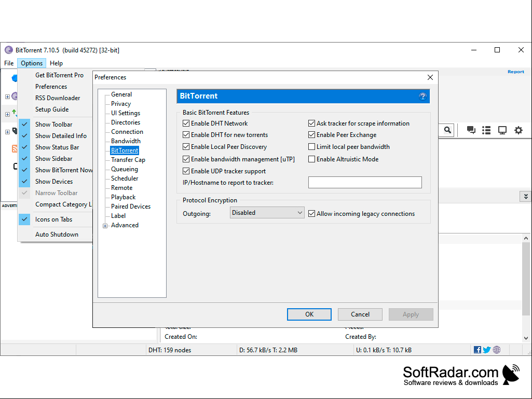Open the Help menu

(x=57, y=63)
